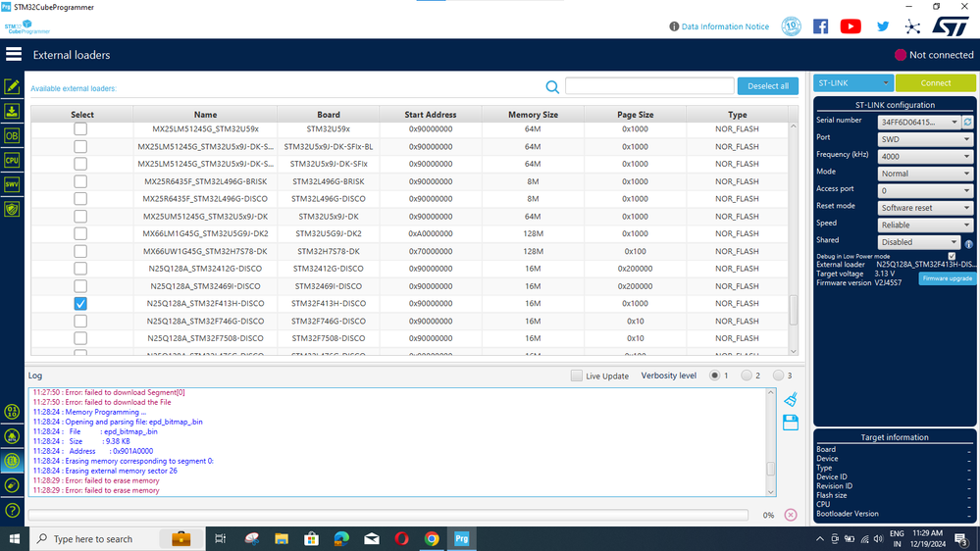The image size is (980, 551).
Task: Enable Live Update checkbox
Action: click(576, 376)
